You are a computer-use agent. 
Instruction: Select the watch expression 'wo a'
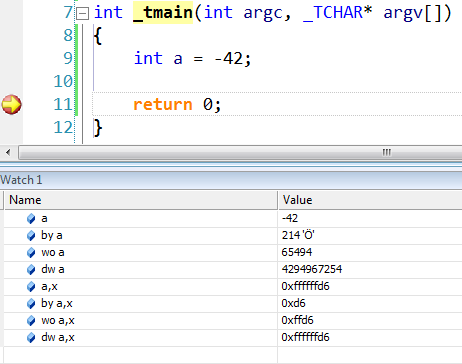pos(53,253)
